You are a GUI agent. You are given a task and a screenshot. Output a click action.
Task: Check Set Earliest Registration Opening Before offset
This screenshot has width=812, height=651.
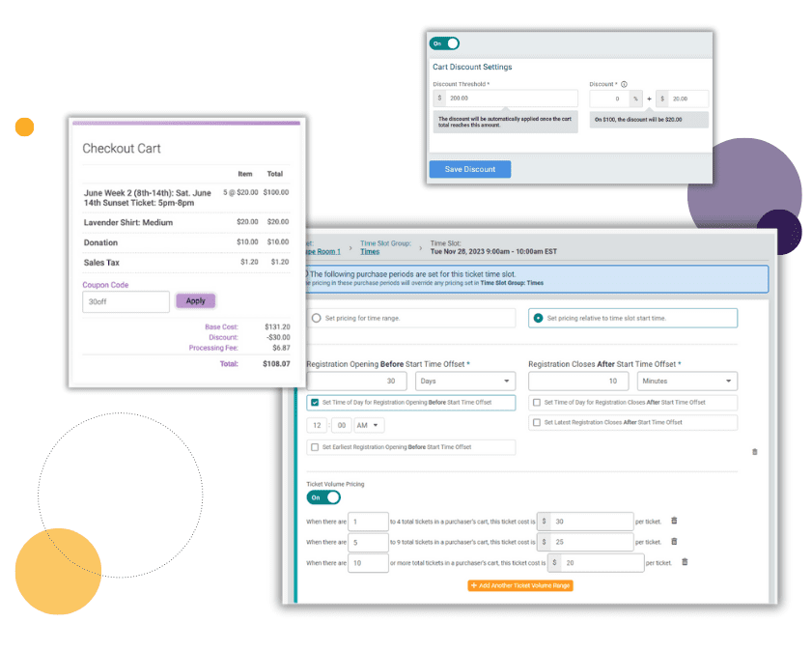315,447
